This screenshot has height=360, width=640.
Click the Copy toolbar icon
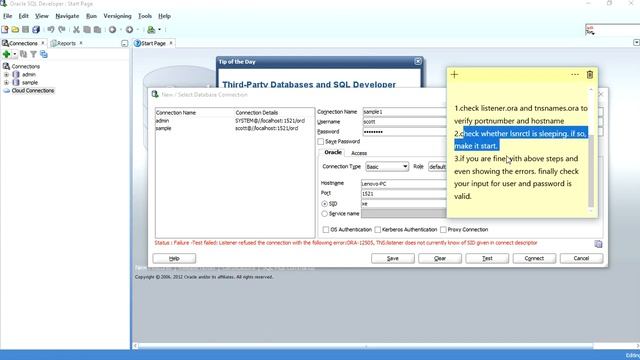click(87, 29)
